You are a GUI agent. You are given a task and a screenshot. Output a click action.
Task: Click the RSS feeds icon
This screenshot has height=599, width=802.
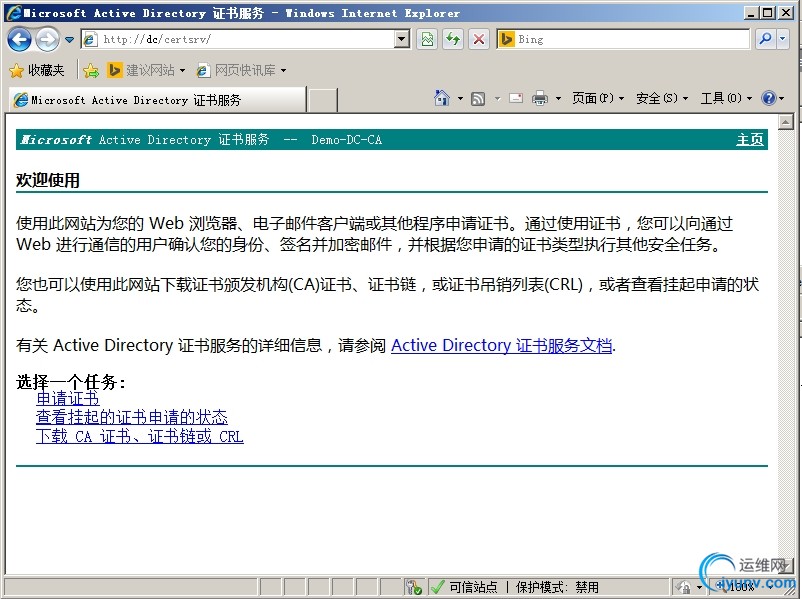[x=478, y=98]
